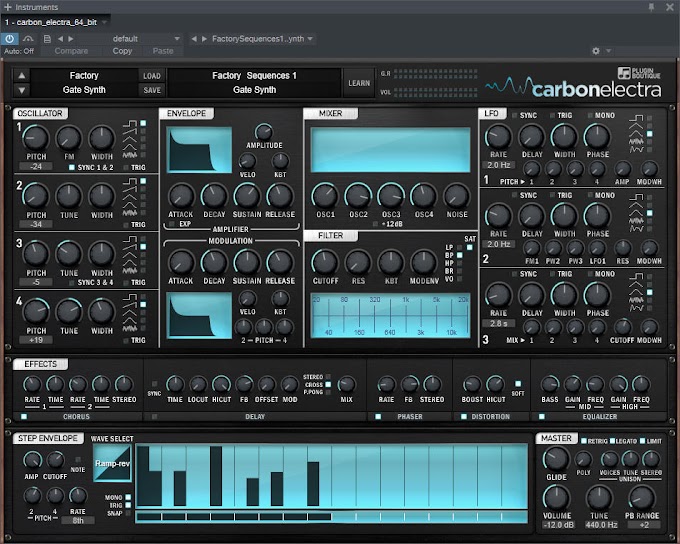This screenshot has height=544, width=680.
Task: Click the LOAD preset button
Action: click(x=152, y=76)
